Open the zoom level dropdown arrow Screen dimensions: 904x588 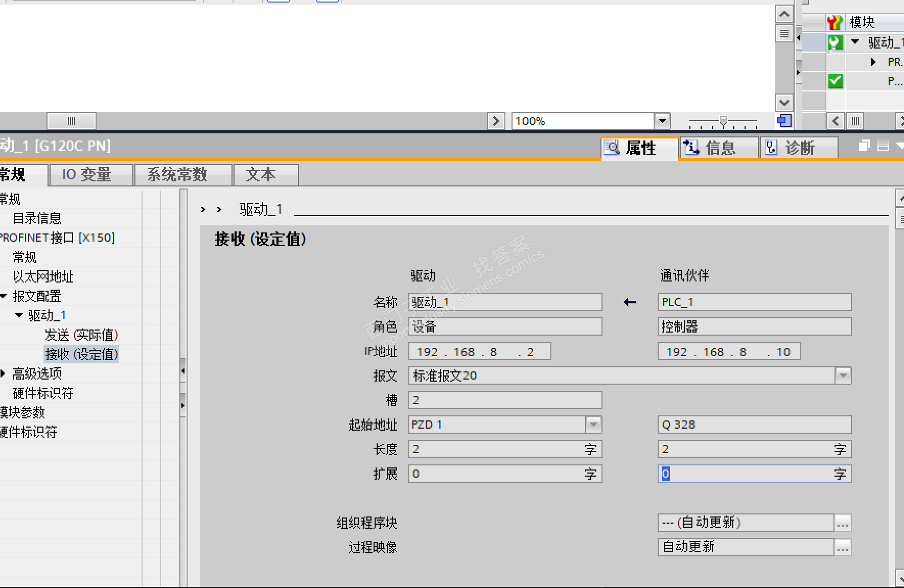coord(662,121)
